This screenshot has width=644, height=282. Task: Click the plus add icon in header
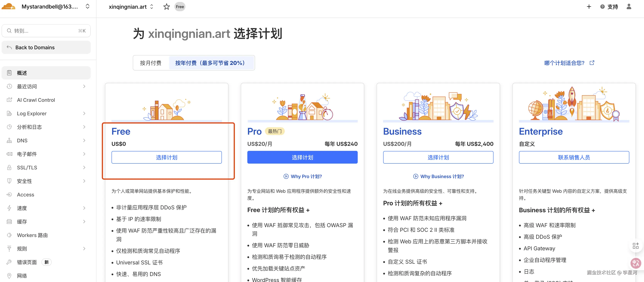point(589,7)
